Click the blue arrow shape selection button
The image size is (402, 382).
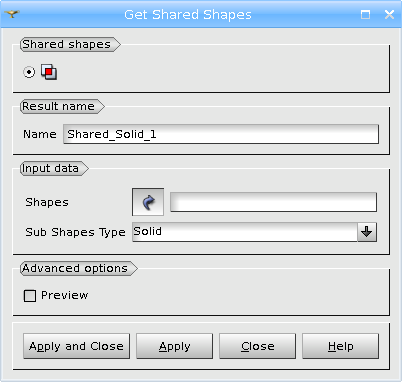(x=148, y=202)
